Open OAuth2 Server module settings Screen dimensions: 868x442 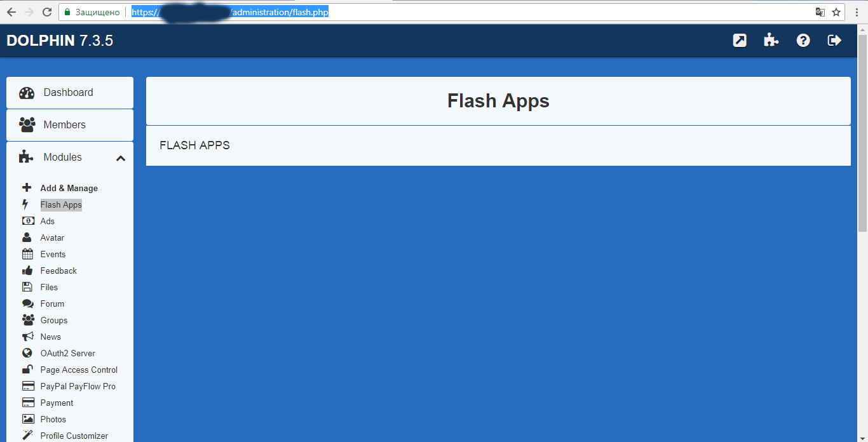(x=67, y=354)
